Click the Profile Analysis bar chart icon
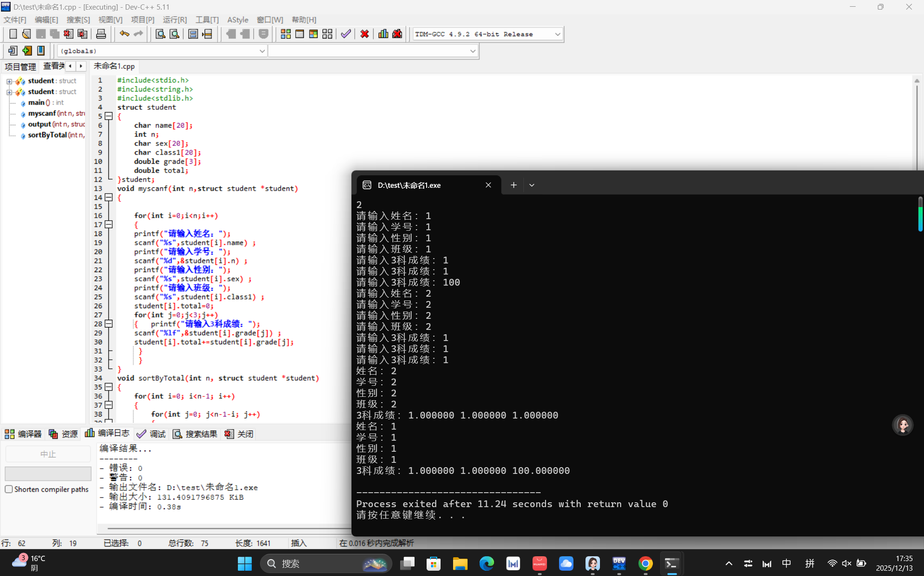Viewport: 924px width, 576px height. point(383,34)
